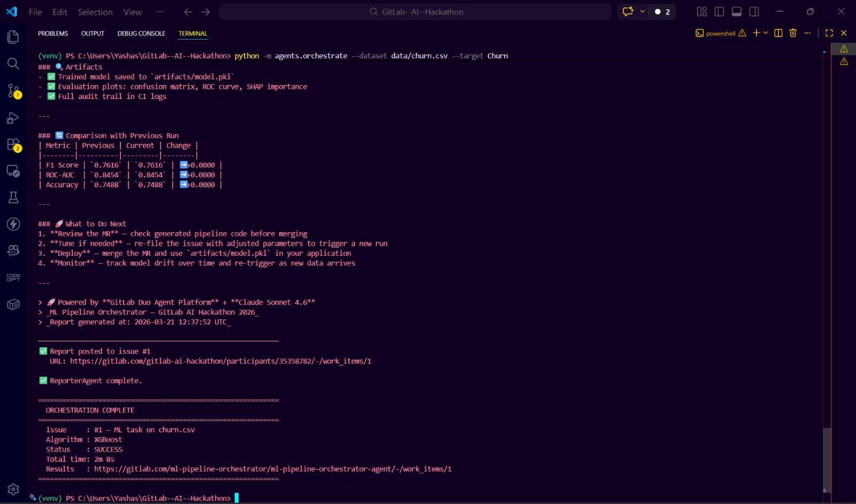
Task: Open the Copilot chat icon in title bar
Action: 628,12
